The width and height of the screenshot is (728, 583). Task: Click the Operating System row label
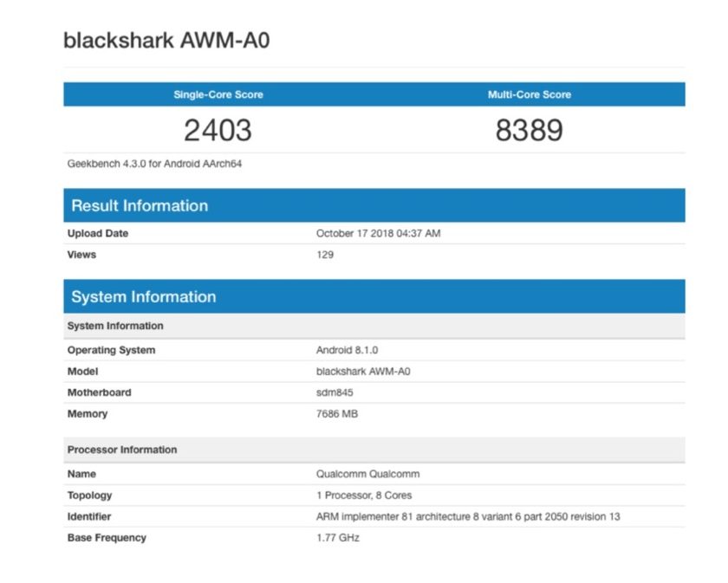pyautogui.click(x=111, y=350)
